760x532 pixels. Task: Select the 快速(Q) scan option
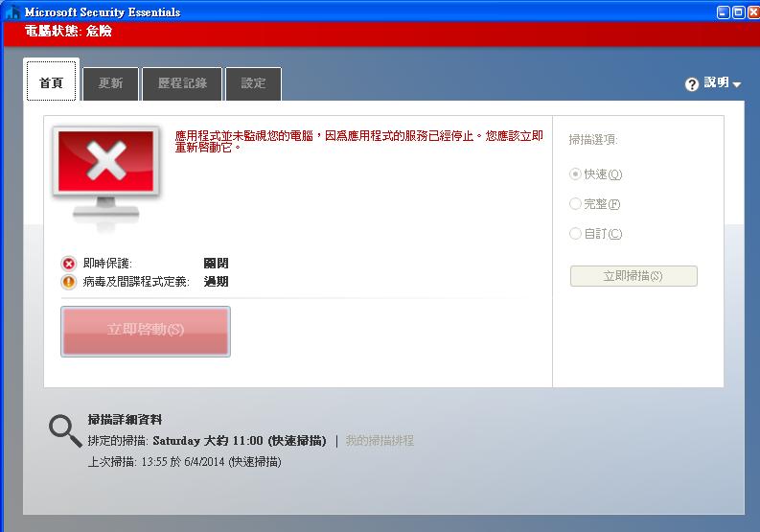(x=595, y=174)
